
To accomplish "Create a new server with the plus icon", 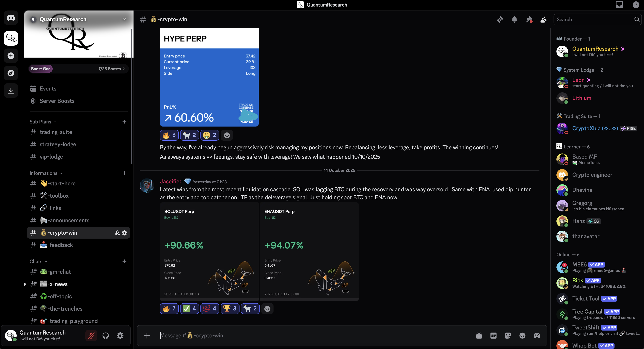I will pos(10,56).
